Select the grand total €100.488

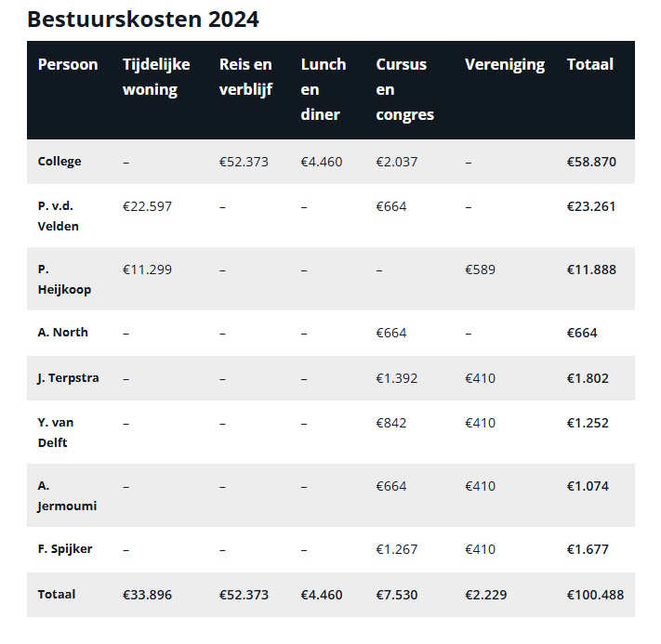point(595,595)
